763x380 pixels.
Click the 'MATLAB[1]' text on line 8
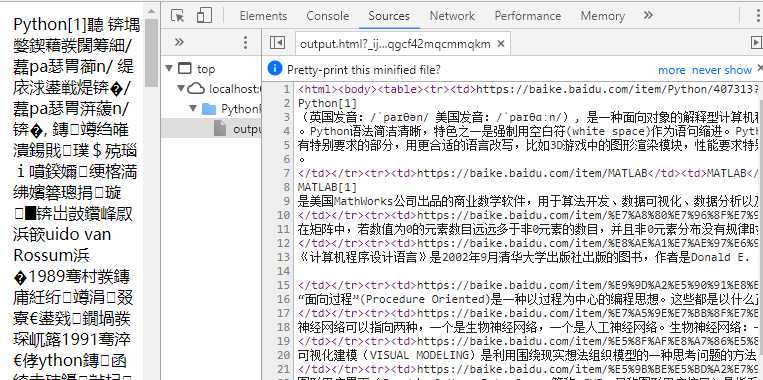point(327,187)
